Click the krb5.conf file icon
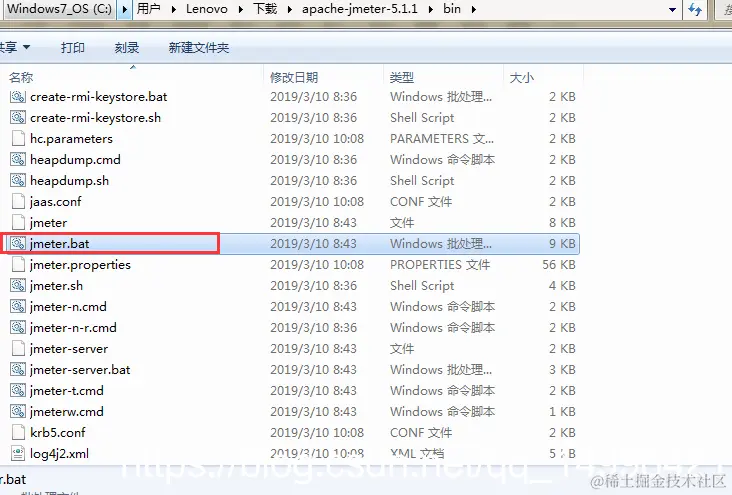 [18, 433]
